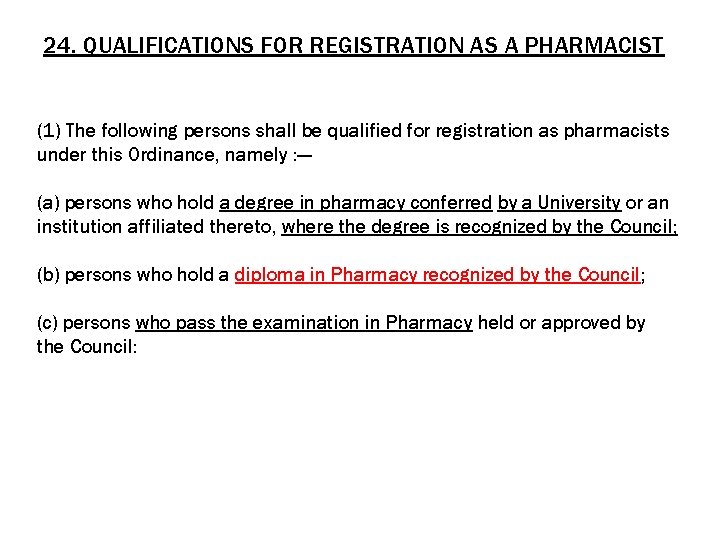This screenshot has height=540, width=720.
Task: Click 'namely :—' at end of intro
Action: [x=269, y=155]
